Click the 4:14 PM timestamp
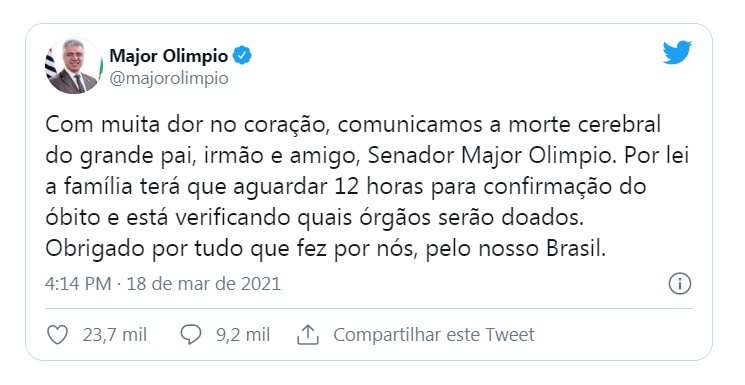Viewport: 745px width, 385px height. click(x=78, y=284)
